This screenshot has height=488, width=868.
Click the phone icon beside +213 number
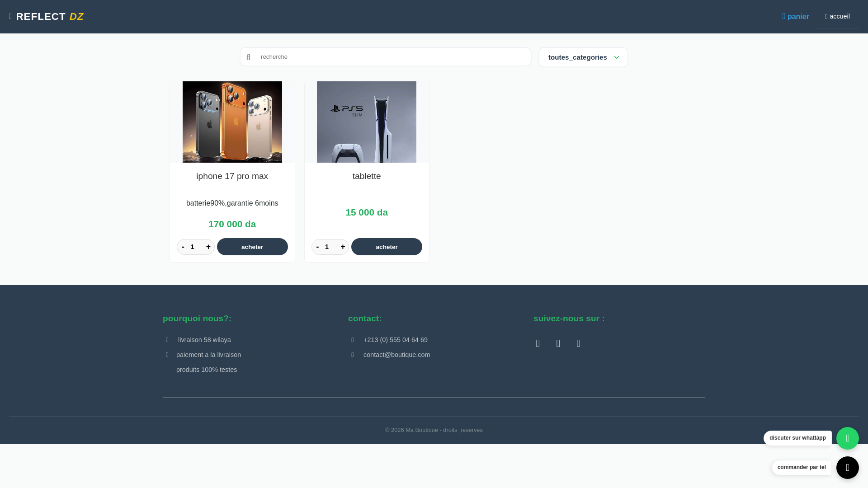pyautogui.click(x=353, y=340)
